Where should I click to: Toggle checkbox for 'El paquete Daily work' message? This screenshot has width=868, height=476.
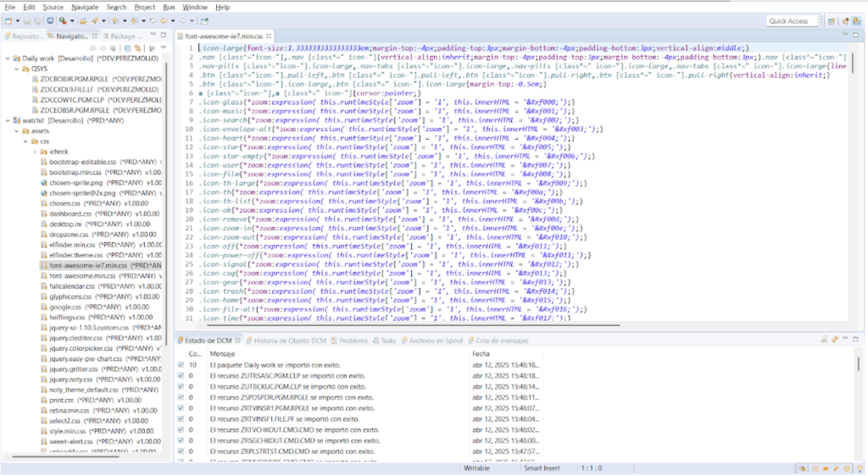[181, 365]
